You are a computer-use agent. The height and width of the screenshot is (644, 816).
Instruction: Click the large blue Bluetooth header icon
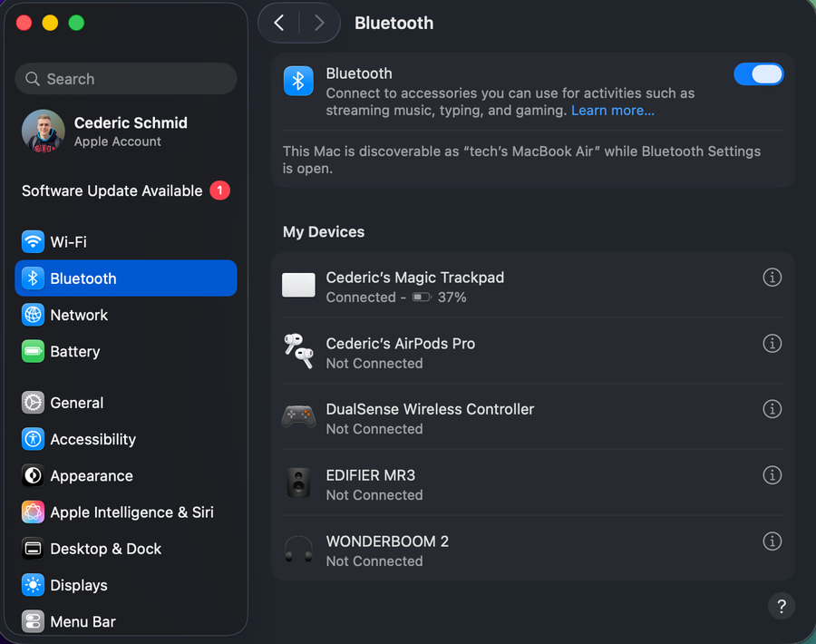pos(298,82)
